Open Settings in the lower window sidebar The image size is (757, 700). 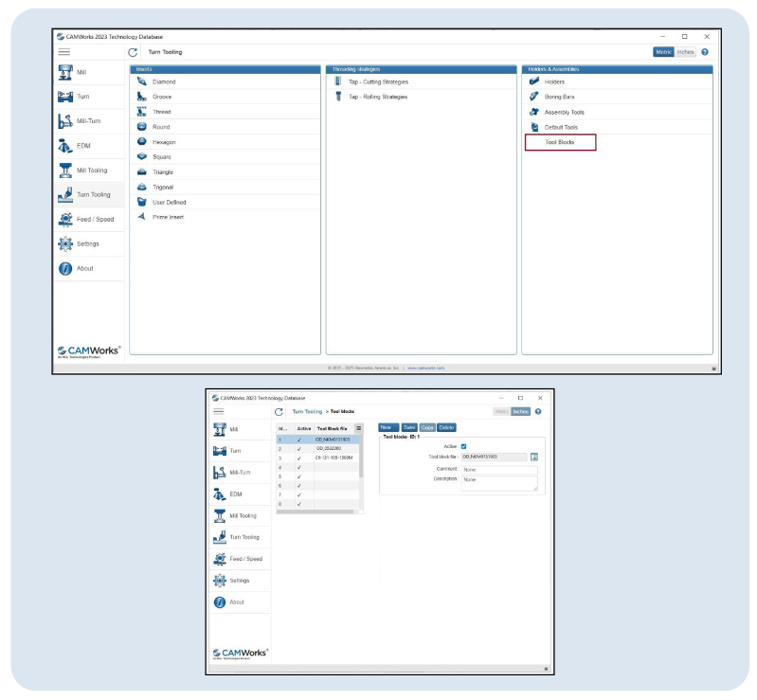coord(241,581)
